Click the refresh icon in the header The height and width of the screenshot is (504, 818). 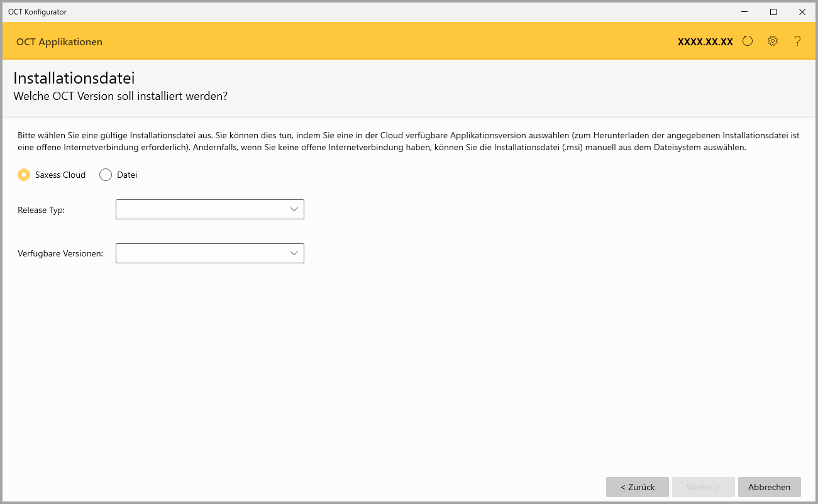(748, 41)
